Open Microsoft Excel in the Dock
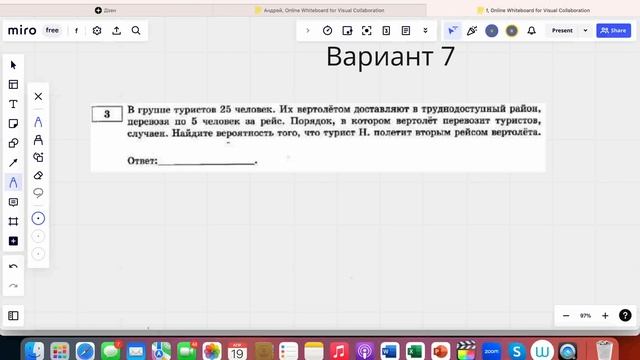 click(415, 351)
